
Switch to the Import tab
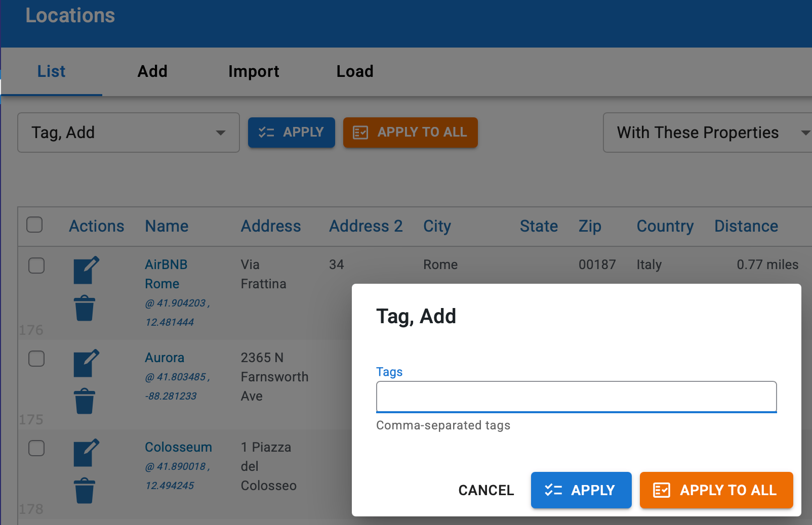tap(254, 71)
